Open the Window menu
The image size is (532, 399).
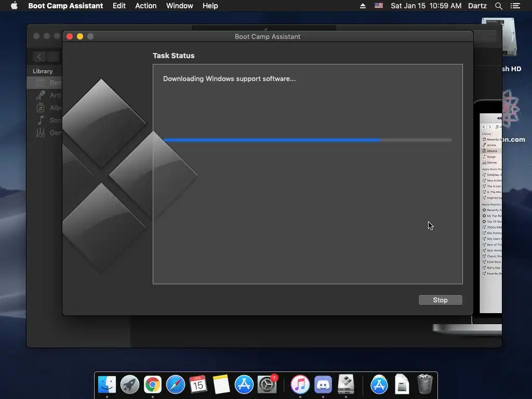pyautogui.click(x=179, y=6)
